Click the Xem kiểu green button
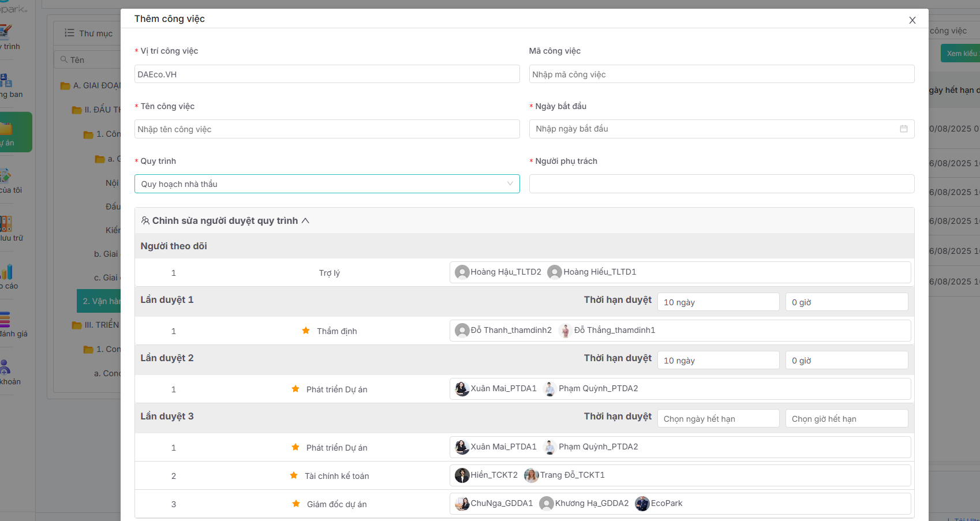The height and width of the screenshot is (521, 980). coord(961,54)
